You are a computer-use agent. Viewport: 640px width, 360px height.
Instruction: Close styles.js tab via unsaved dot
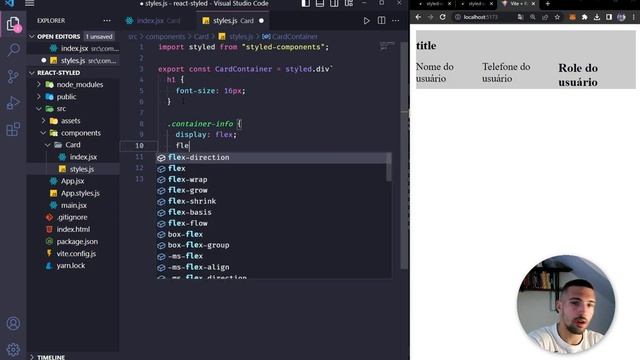(261, 20)
